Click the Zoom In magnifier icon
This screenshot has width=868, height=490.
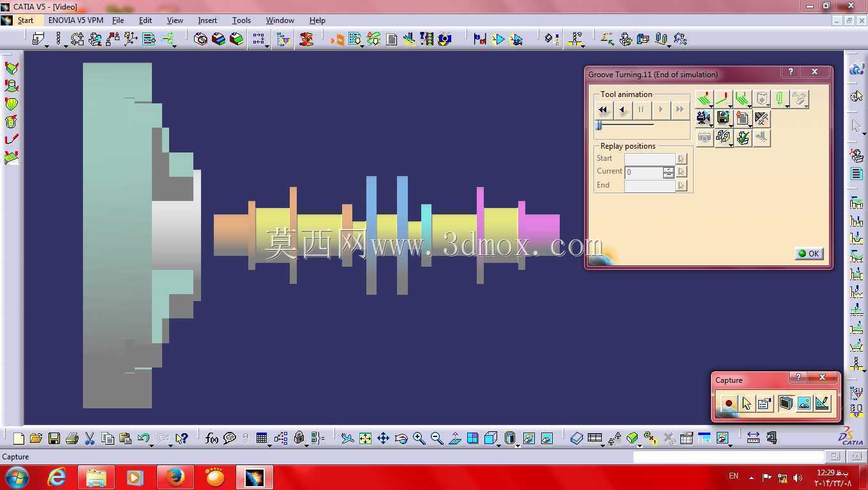point(419,438)
